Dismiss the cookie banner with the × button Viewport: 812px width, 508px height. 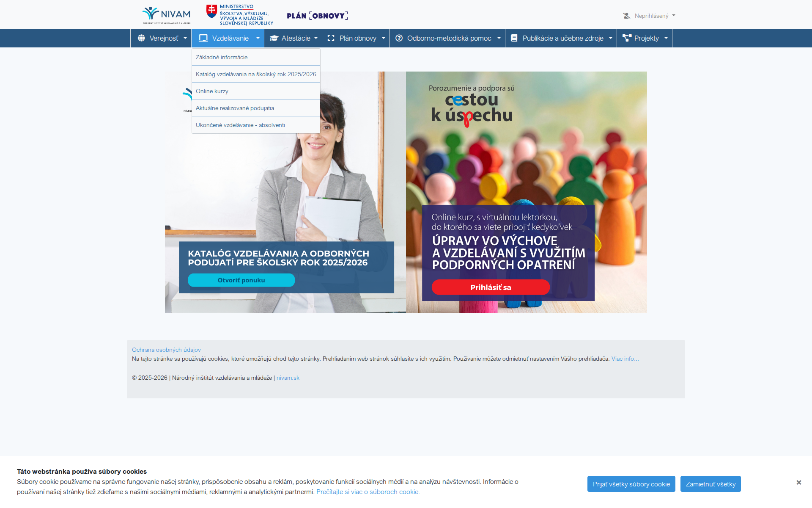click(799, 482)
